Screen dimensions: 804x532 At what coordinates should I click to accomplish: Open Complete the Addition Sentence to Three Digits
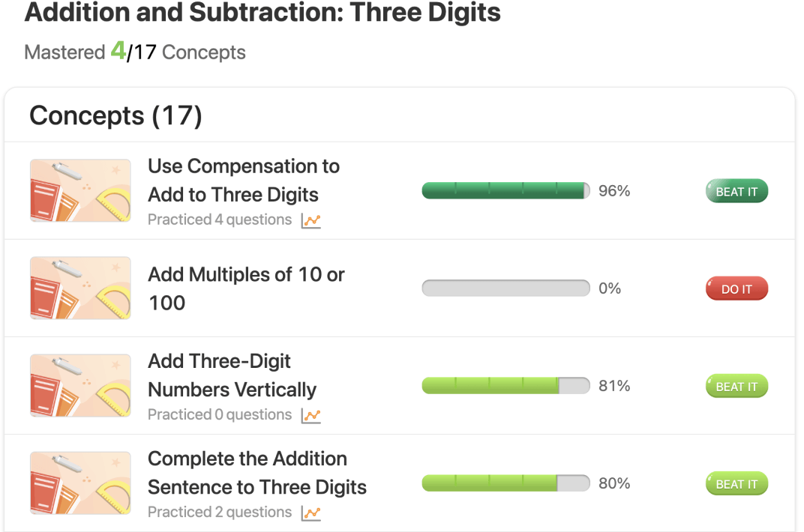256,473
